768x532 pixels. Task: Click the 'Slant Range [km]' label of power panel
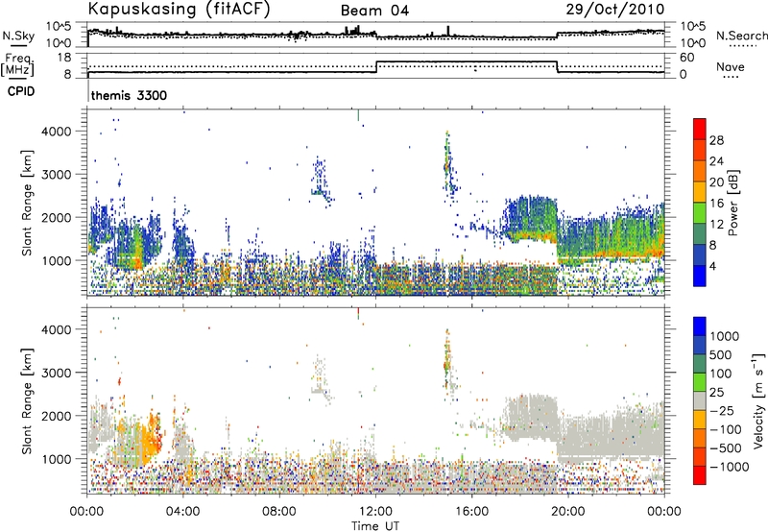click(27, 203)
